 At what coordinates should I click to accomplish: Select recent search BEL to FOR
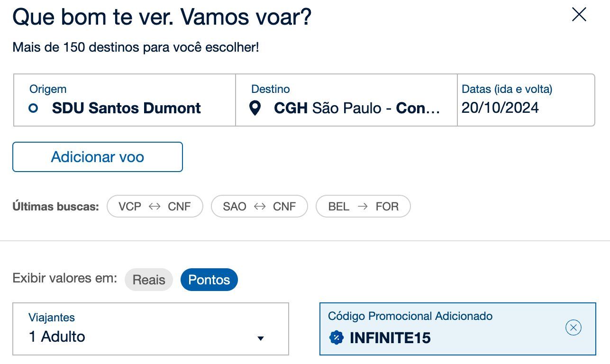click(x=363, y=207)
